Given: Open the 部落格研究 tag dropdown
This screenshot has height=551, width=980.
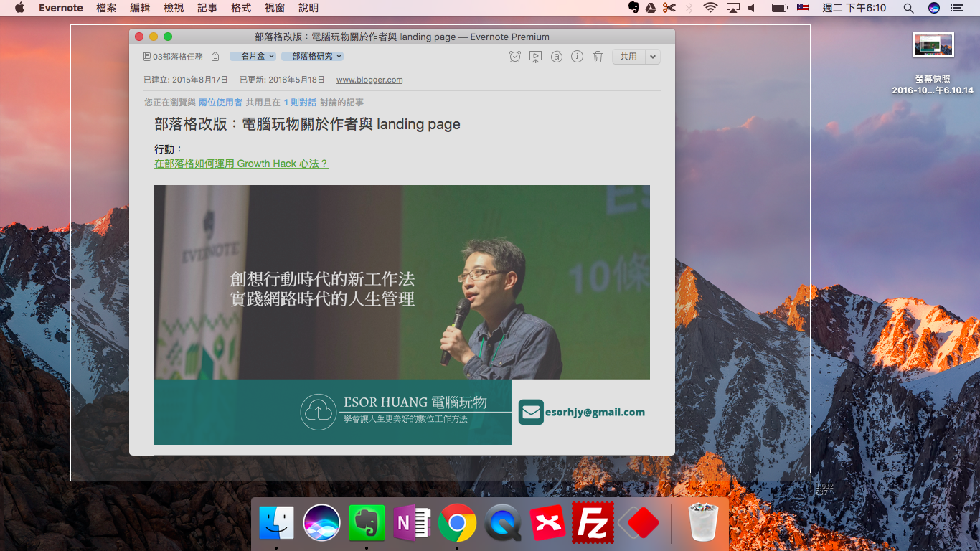Looking at the screenshot, I should (x=312, y=56).
